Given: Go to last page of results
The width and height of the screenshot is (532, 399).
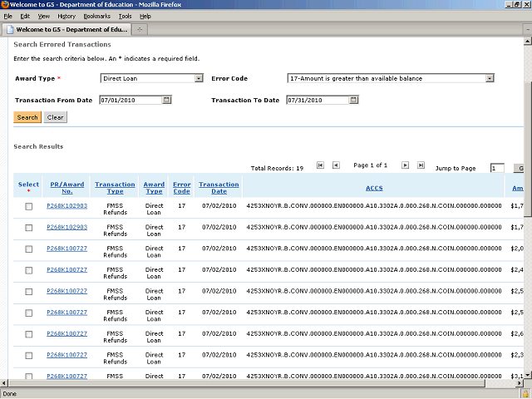Looking at the screenshot, I should [421, 165].
